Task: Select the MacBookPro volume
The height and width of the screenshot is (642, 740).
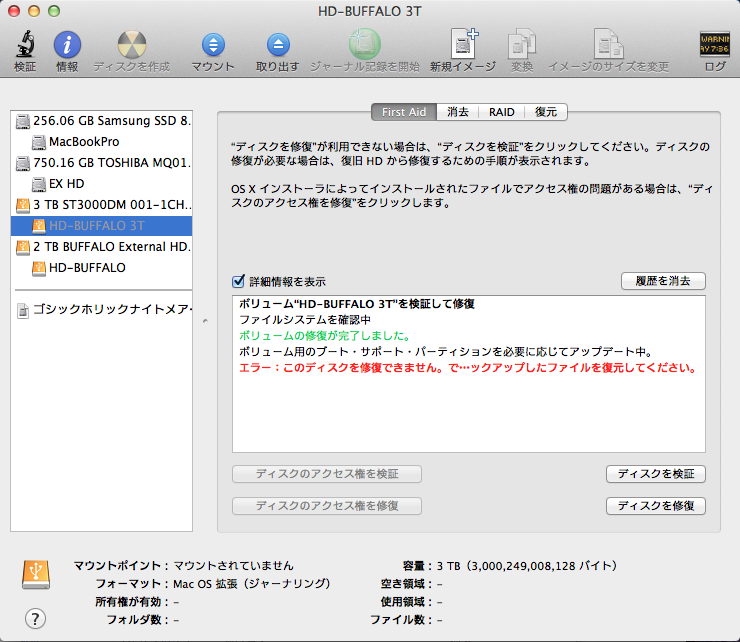Action: (101, 142)
